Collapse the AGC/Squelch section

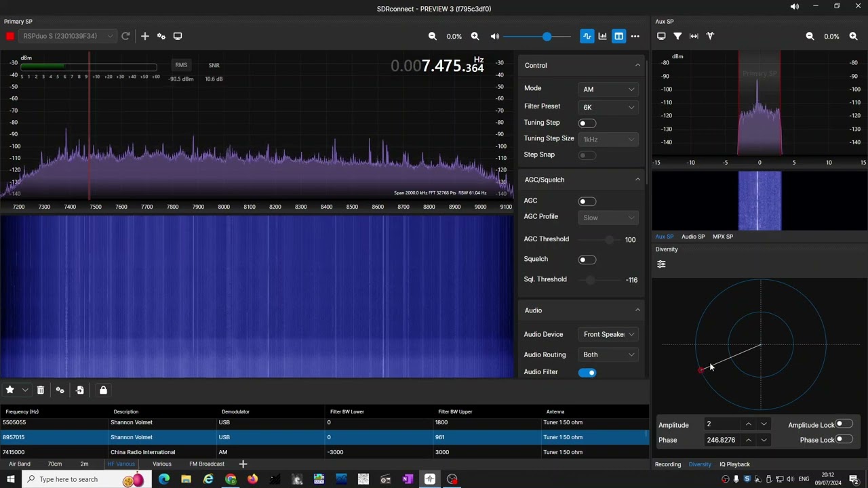(637, 180)
